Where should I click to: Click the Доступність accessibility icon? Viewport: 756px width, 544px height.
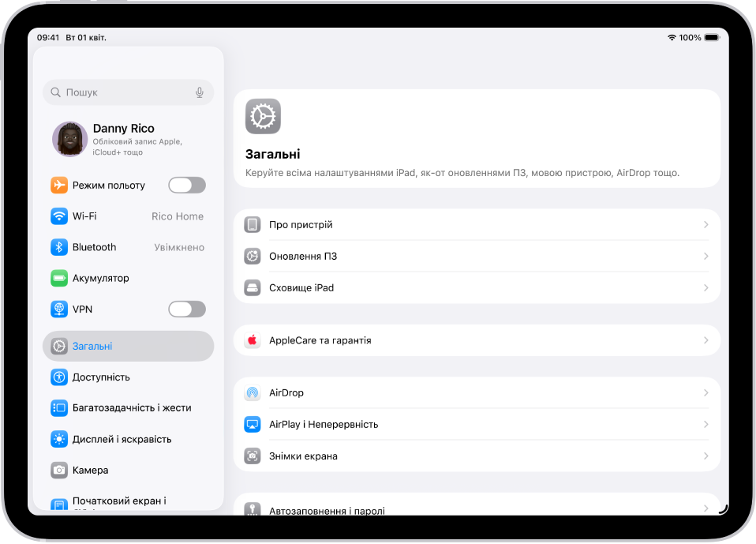[x=59, y=377]
